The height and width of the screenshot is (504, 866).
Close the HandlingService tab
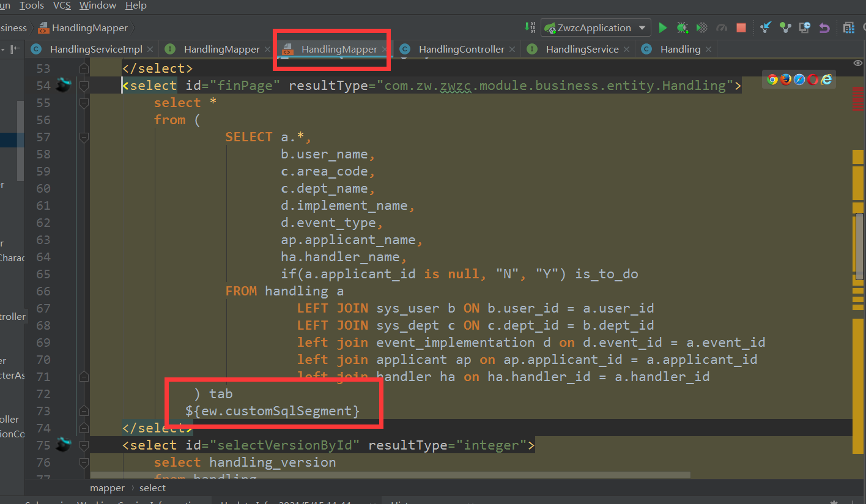click(x=626, y=49)
